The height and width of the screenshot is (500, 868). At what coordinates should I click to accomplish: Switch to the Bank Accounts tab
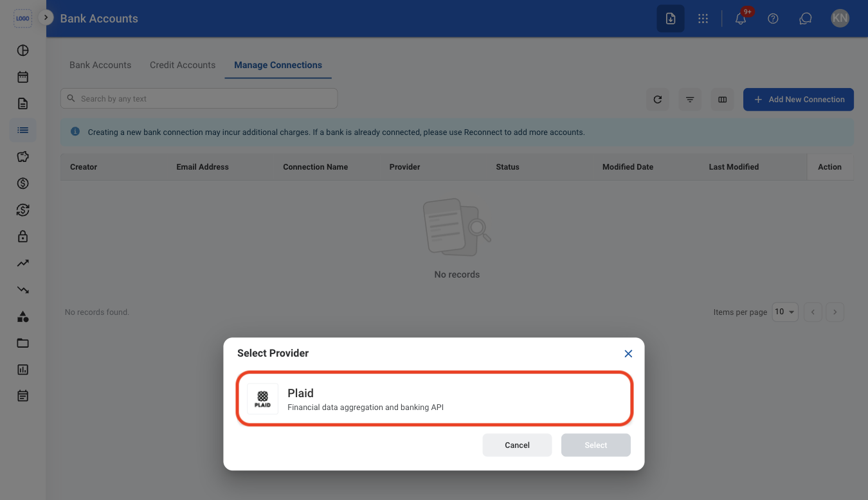pyautogui.click(x=100, y=65)
